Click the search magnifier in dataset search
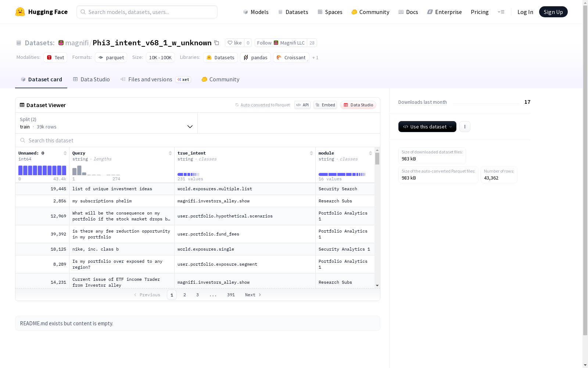Screen dimensions: 588x368 (23, 140)
